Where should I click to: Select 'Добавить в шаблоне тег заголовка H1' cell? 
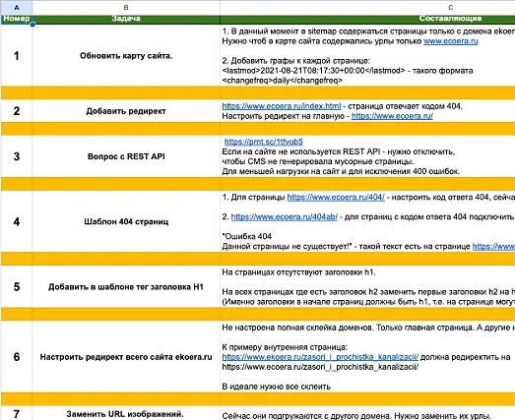126,287
